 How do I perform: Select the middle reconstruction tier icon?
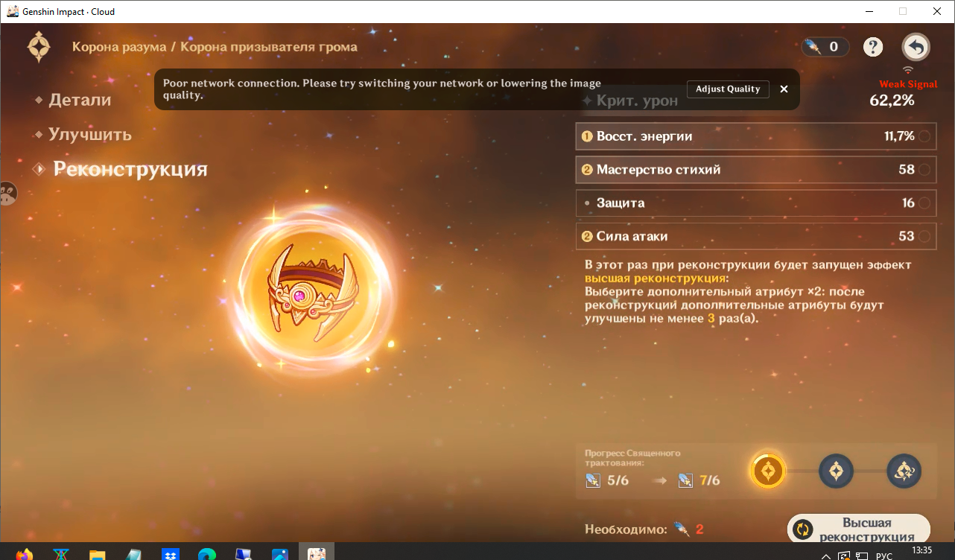coord(836,471)
